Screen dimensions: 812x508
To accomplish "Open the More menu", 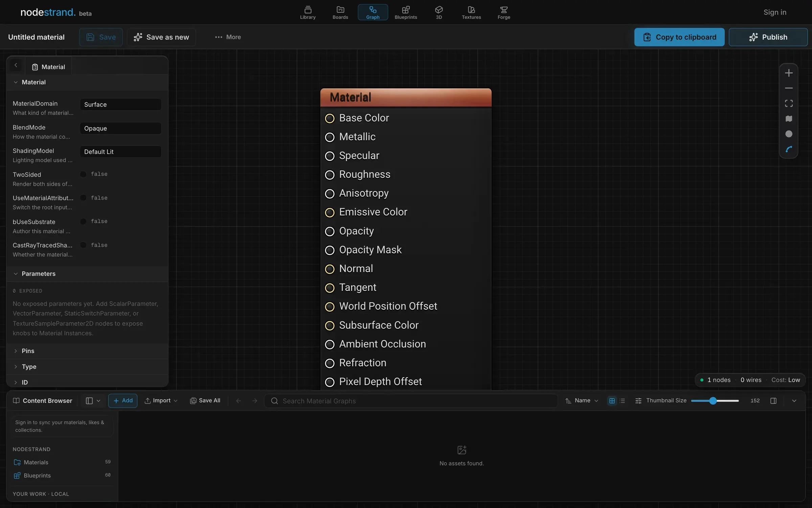I will coord(228,37).
